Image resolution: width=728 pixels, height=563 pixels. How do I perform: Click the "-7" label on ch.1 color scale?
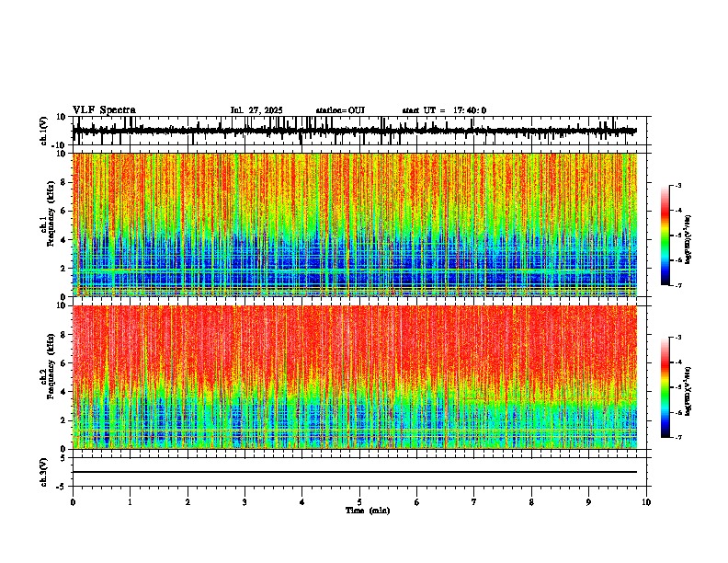[677, 285]
